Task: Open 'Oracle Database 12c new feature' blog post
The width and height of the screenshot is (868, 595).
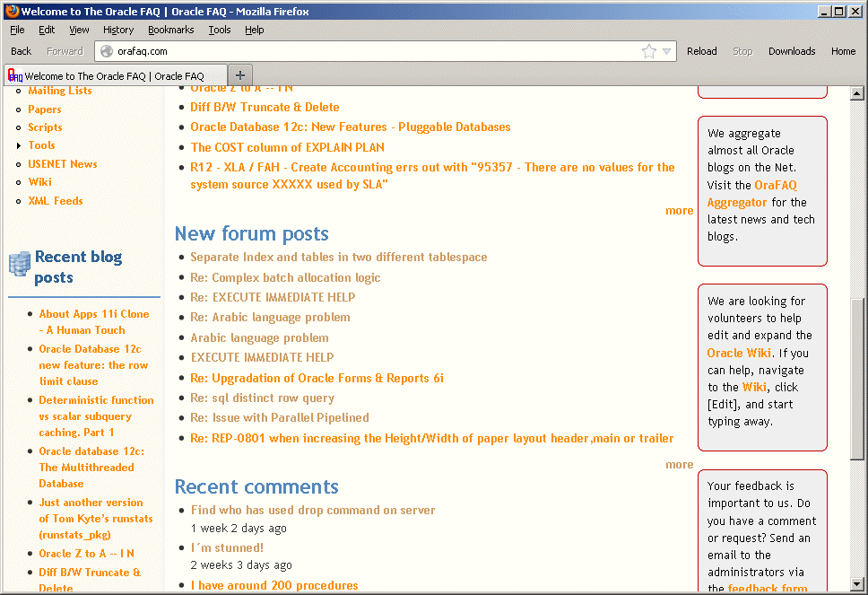Action: click(93, 365)
